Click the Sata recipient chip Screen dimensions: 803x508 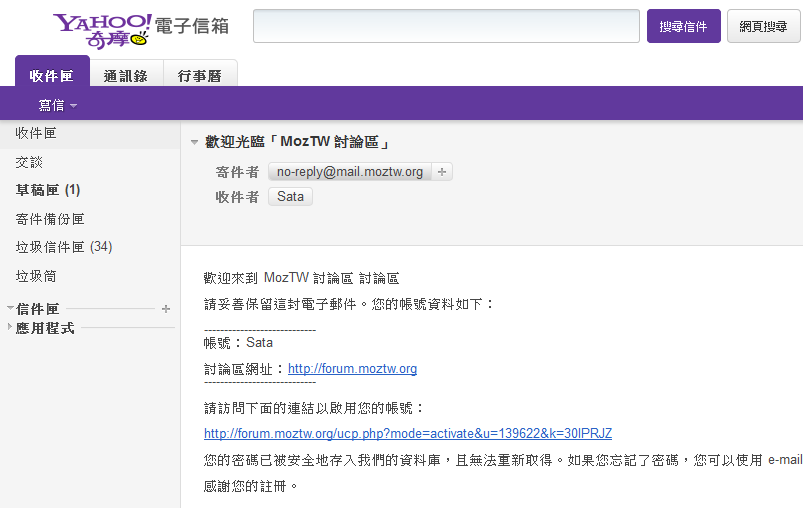pyautogui.click(x=290, y=197)
